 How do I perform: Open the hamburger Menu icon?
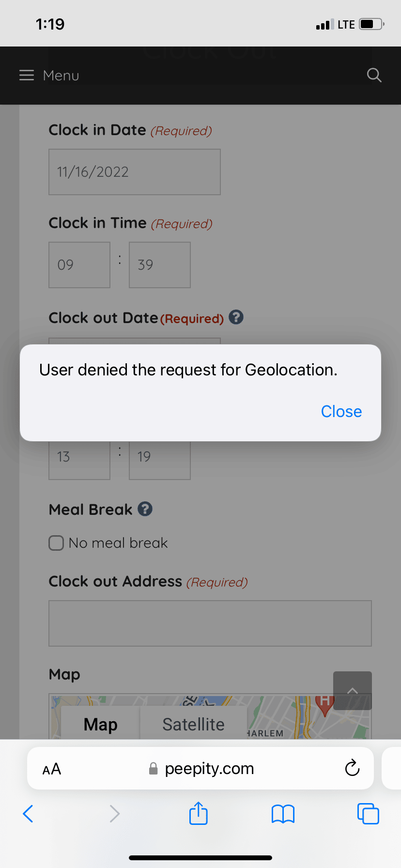(x=27, y=75)
